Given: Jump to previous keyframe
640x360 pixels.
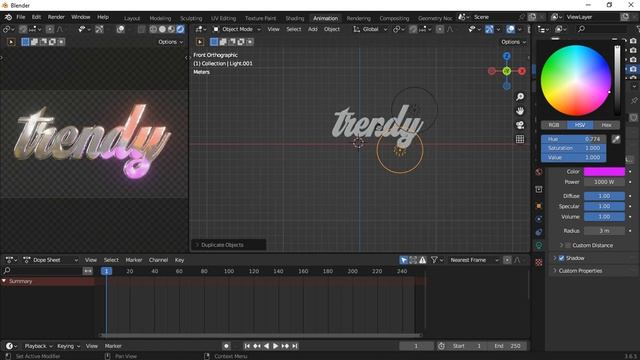Looking at the screenshot, I should pyautogui.click(x=257, y=346).
